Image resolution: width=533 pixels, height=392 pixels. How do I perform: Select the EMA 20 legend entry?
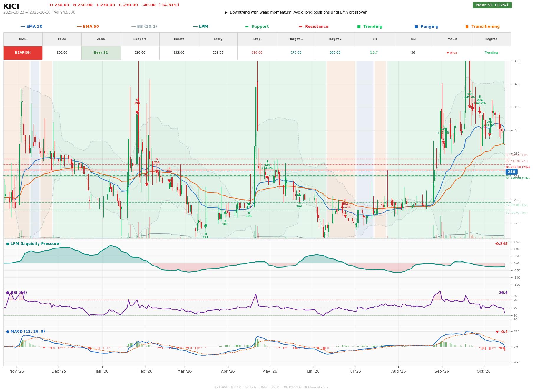coord(31,27)
